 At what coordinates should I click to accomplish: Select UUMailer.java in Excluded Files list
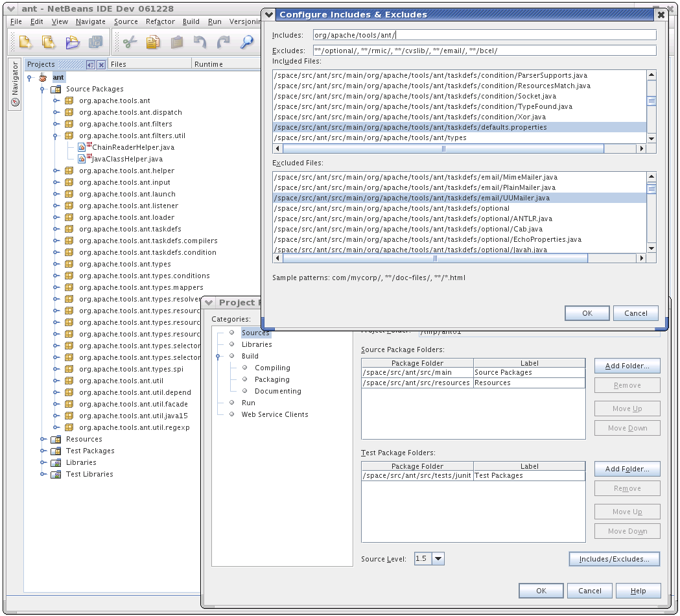460,198
